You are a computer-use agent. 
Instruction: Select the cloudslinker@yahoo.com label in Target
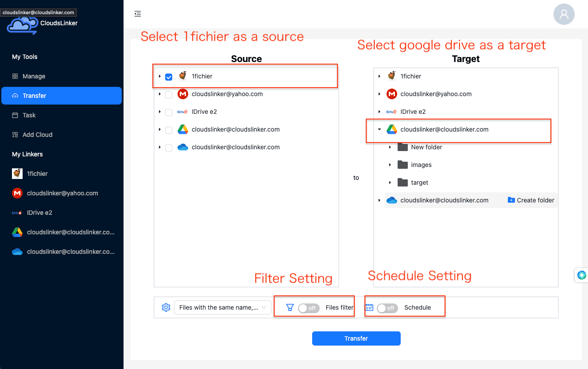pyautogui.click(x=436, y=94)
